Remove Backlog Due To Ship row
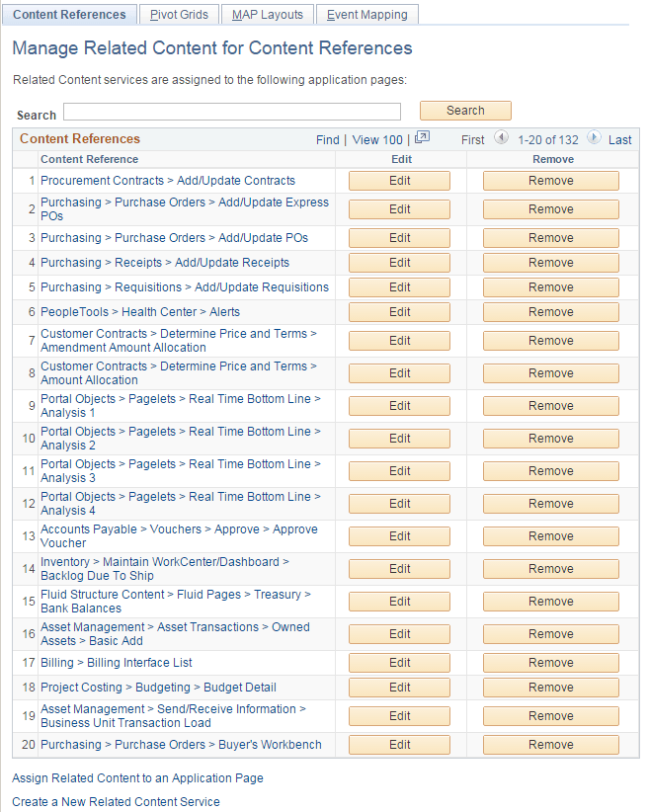 click(x=550, y=569)
